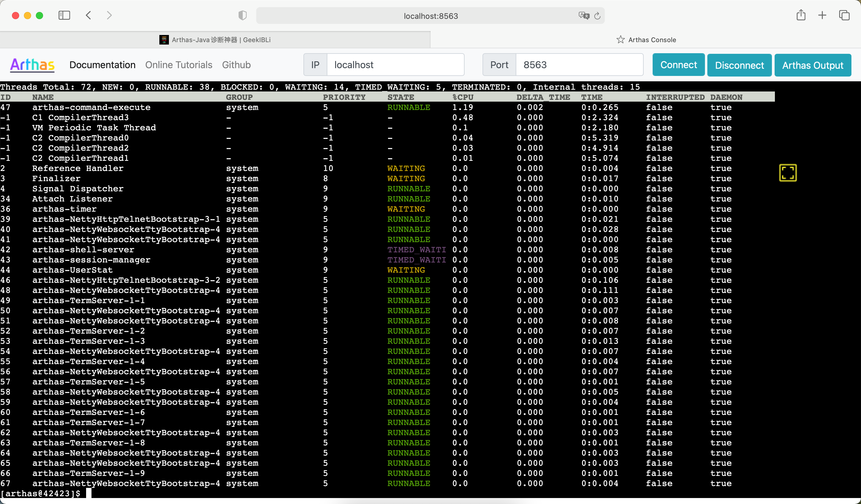Click the NAME column header

(x=43, y=97)
